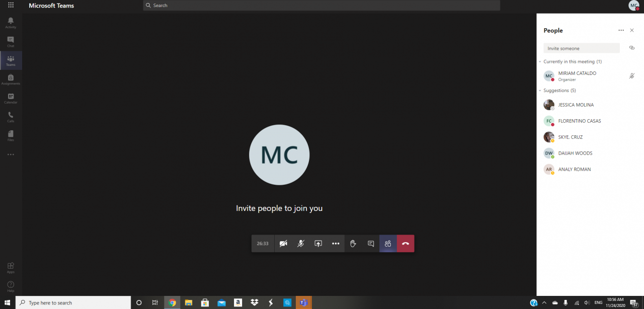The width and height of the screenshot is (644, 309).
Task: Unmute microphone in meeting controls
Action: 300,244
